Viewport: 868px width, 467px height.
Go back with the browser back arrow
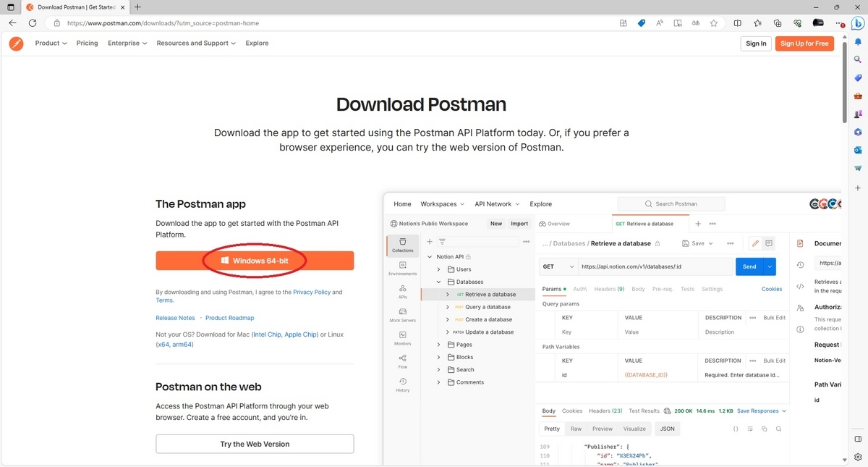pyautogui.click(x=13, y=23)
